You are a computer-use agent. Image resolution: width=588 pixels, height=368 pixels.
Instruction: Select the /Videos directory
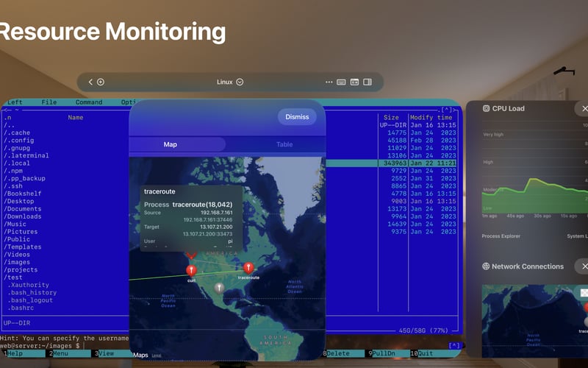(x=17, y=254)
